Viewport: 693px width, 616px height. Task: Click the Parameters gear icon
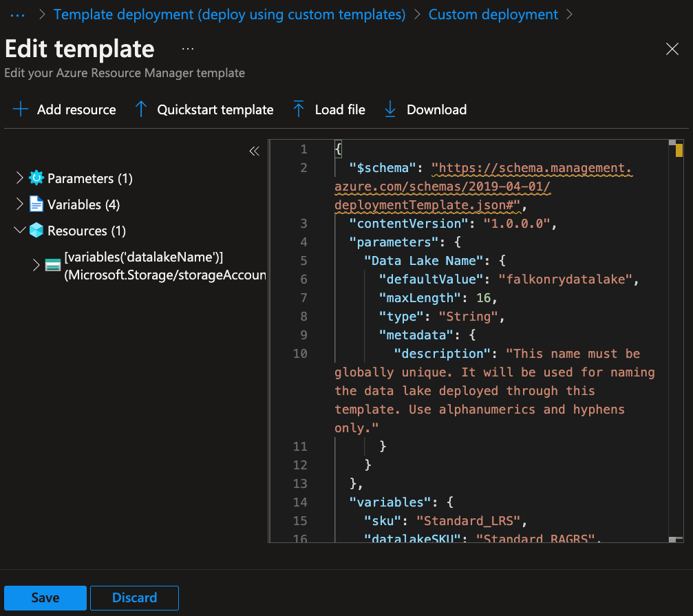tap(36, 178)
